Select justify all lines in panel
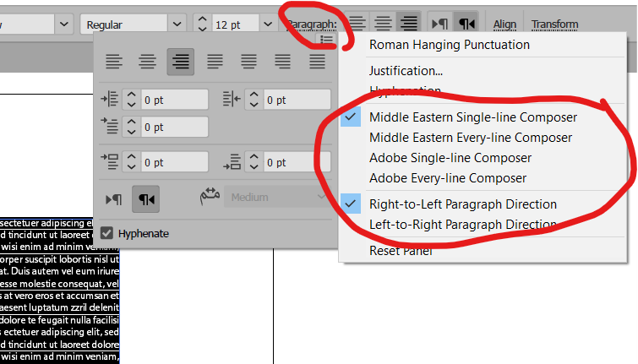This screenshot has height=364, width=638. (x=317, y=62)
